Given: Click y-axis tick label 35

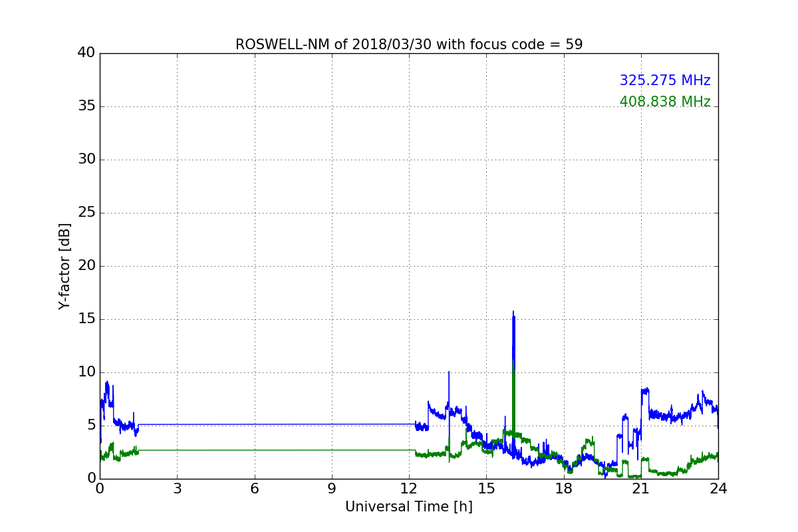Looking at the screenshot, I should click(86, 106).
